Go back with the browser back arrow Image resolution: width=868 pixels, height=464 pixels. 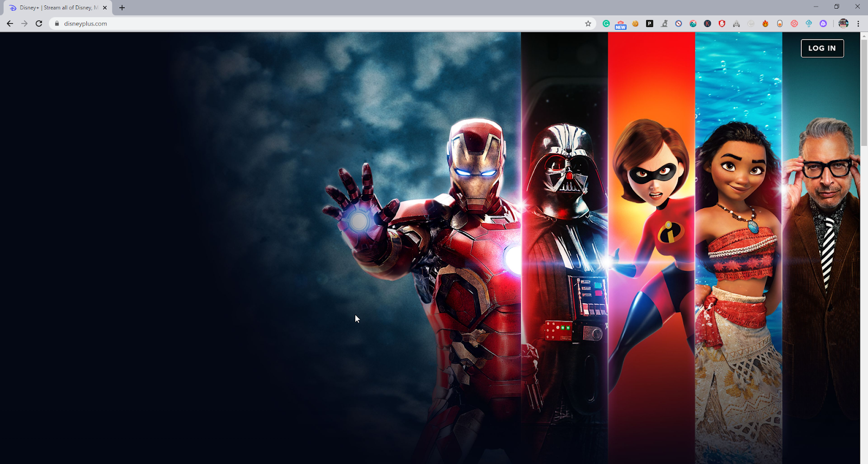coord(10,23)
